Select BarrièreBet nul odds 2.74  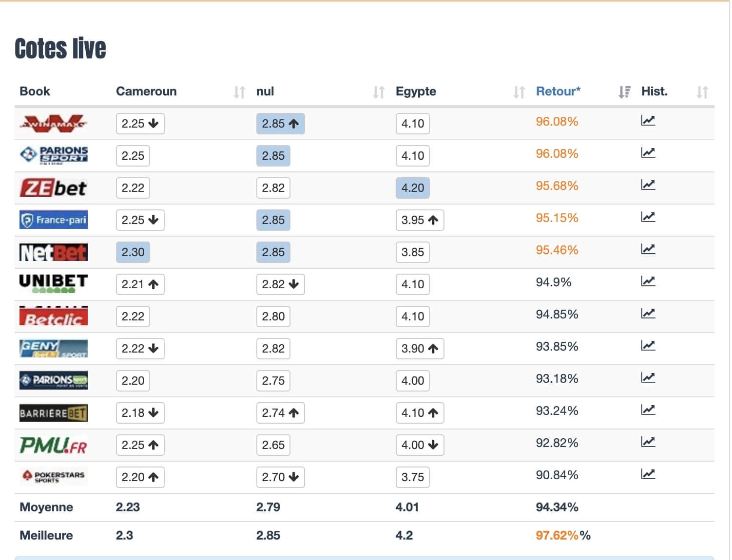(x=280, y=413)
